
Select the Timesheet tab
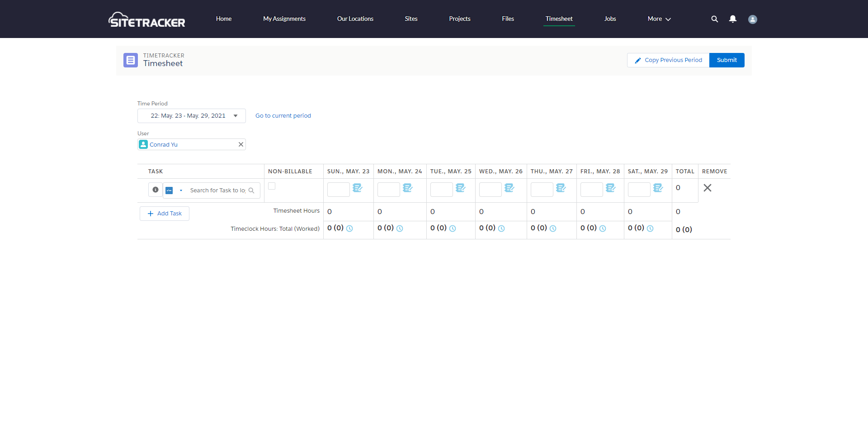pos(559,19)
